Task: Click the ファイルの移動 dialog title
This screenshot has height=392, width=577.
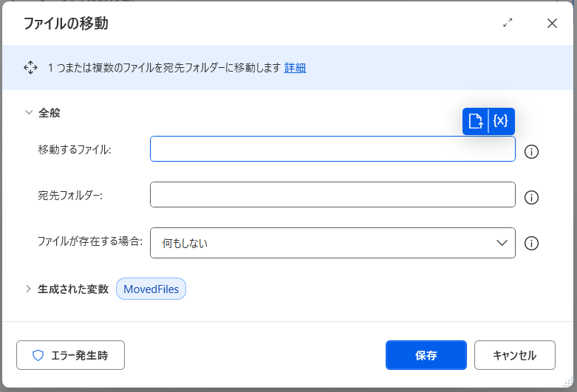Action: (x=66, y=23)
